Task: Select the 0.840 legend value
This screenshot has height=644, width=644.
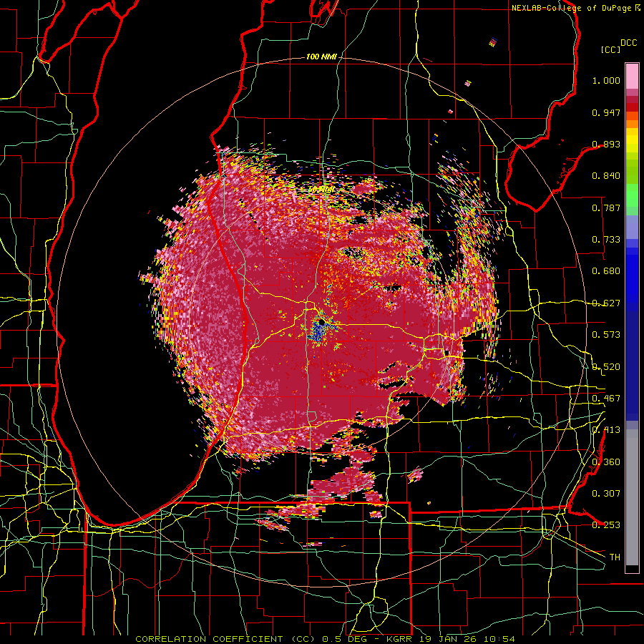Action: (606, 176)
